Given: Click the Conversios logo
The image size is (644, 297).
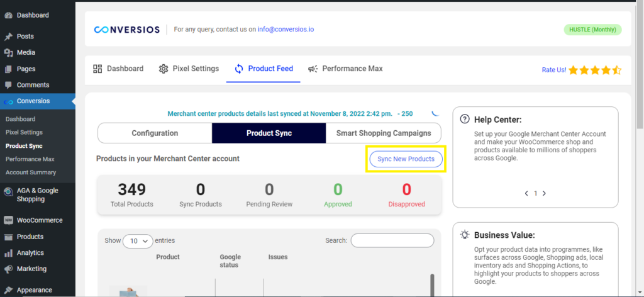Looking at the screenshot, I should pos(127,30).
